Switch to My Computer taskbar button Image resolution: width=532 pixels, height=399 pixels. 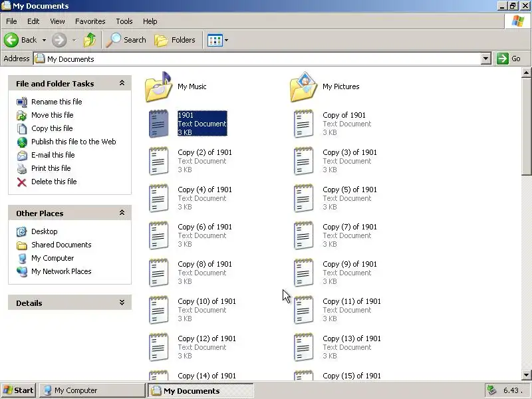coord(92,390)
